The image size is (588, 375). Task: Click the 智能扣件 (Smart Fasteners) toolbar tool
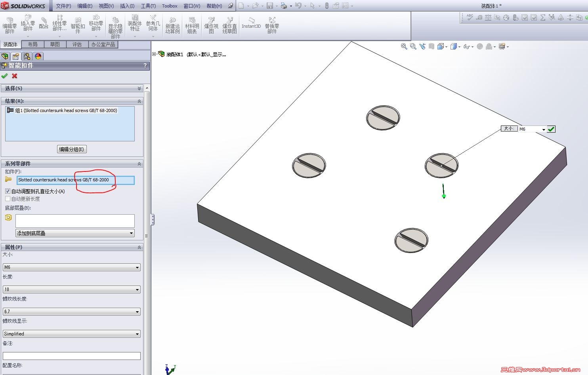pos(78,25)
